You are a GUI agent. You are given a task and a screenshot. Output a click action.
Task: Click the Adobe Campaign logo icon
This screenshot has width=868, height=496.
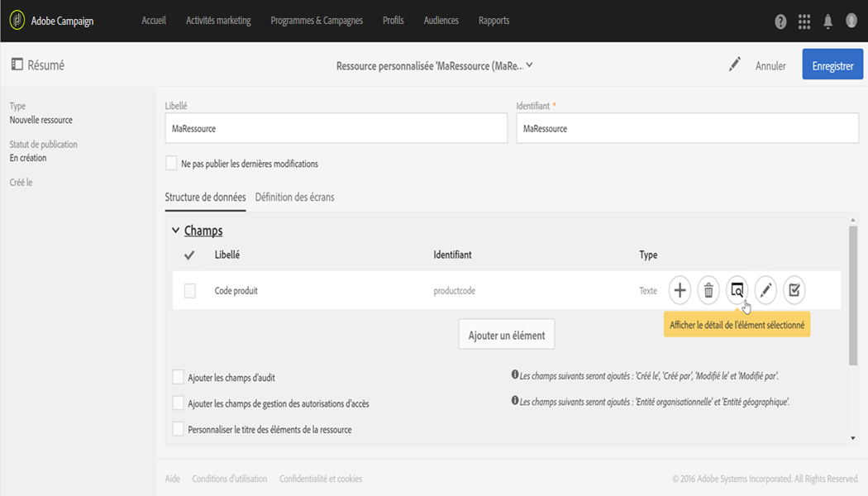(x=17, y=21)
